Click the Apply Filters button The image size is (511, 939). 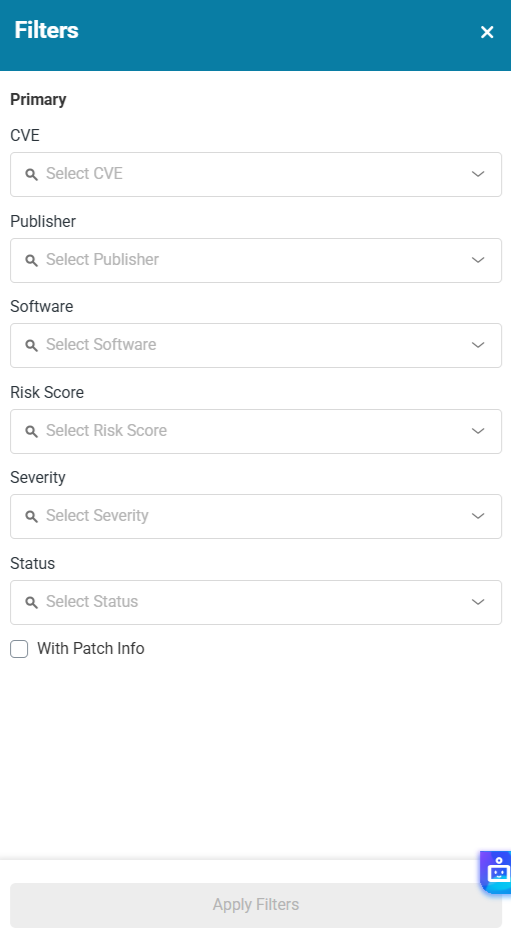coord(256,905)
